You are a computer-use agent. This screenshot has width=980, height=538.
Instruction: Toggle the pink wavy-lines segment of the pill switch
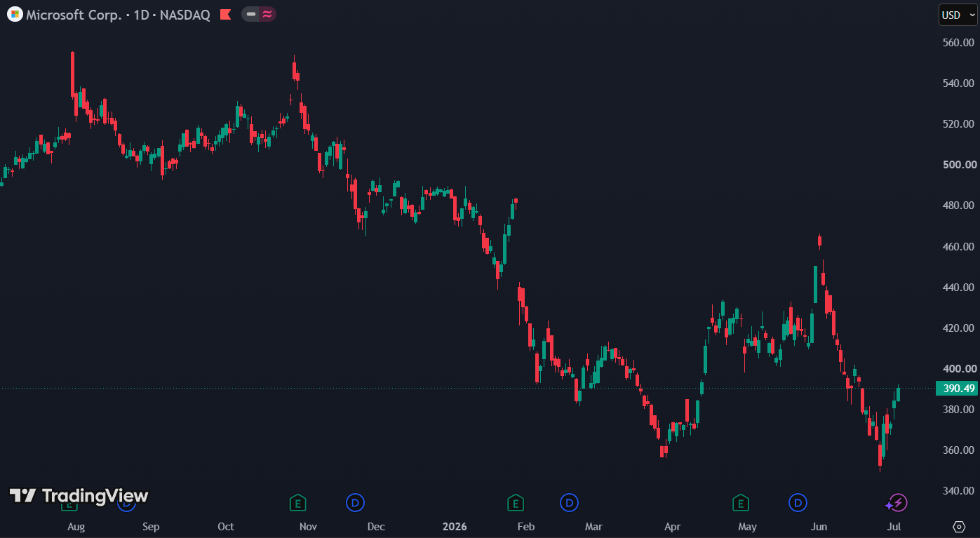point(267,14)
